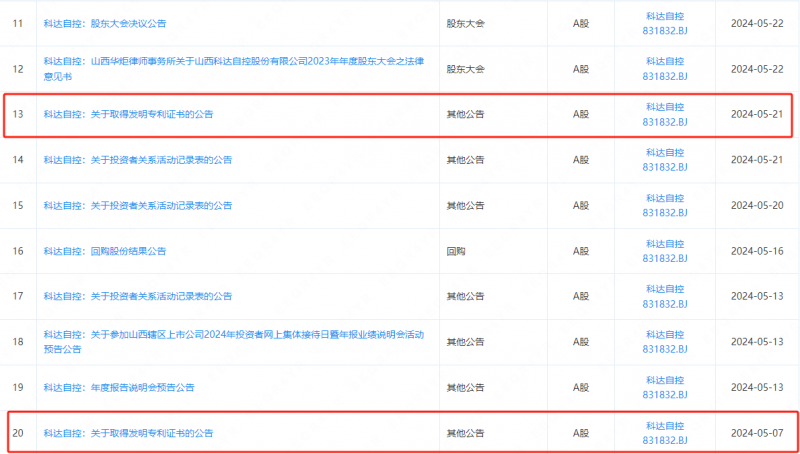The height and width of the screenshot is (454, 800).
Task: Select row number 11
Action: tap(18, 23)
